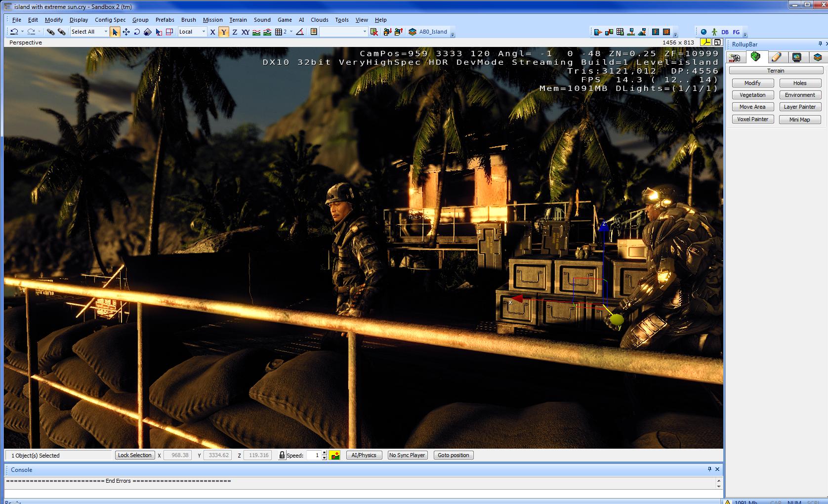Click the Undo arrow icon
828x504 pixels.
(14, 32)
